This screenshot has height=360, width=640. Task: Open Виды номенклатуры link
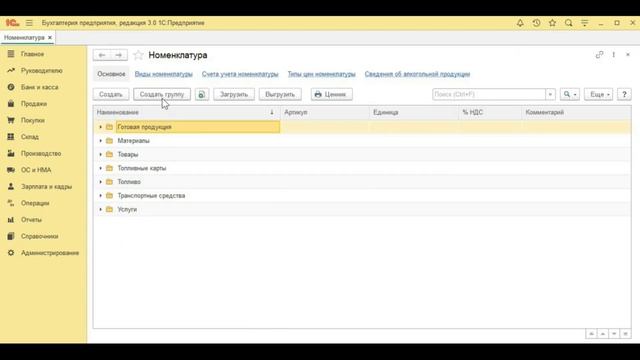[164, 74]
